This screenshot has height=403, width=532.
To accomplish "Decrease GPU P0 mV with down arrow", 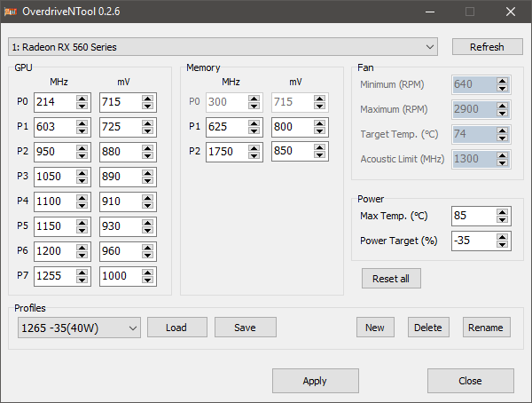I will click(x=147, y=106).
